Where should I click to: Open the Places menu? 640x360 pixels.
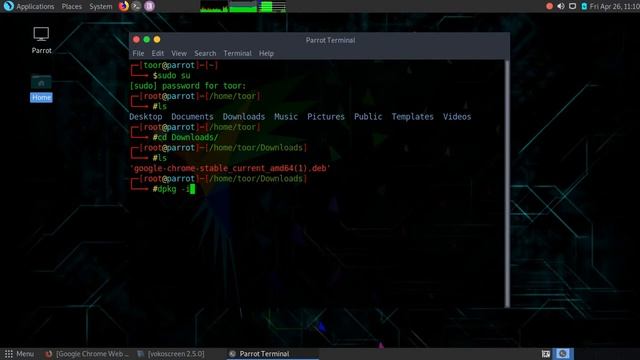point(71,7)
